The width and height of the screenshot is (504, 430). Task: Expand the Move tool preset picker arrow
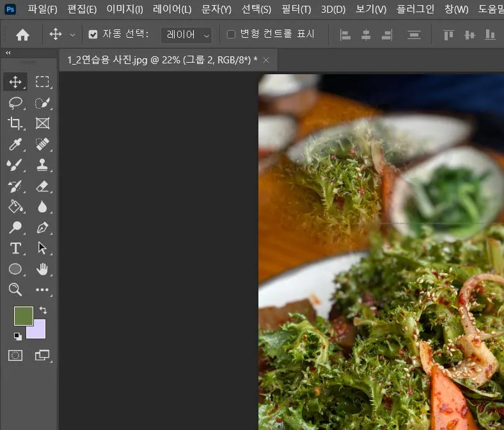click(73, 35)
